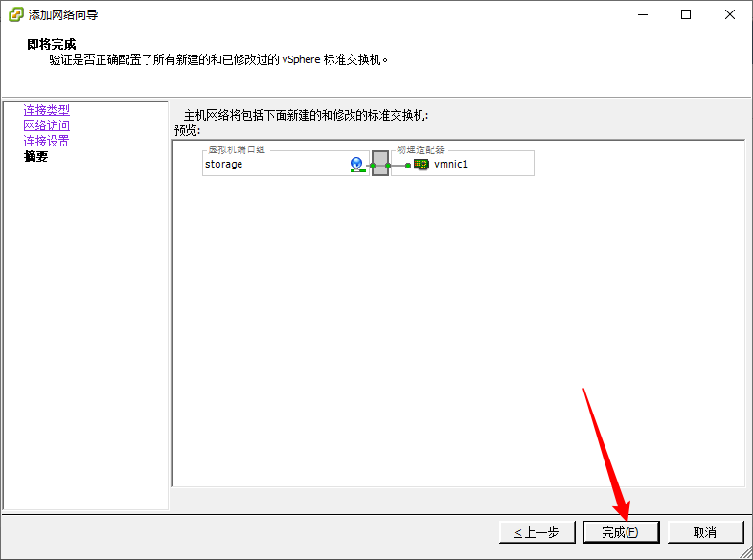
Task: Minimize the wizard window
Action: pyautogui.click(x=643, y=14)
